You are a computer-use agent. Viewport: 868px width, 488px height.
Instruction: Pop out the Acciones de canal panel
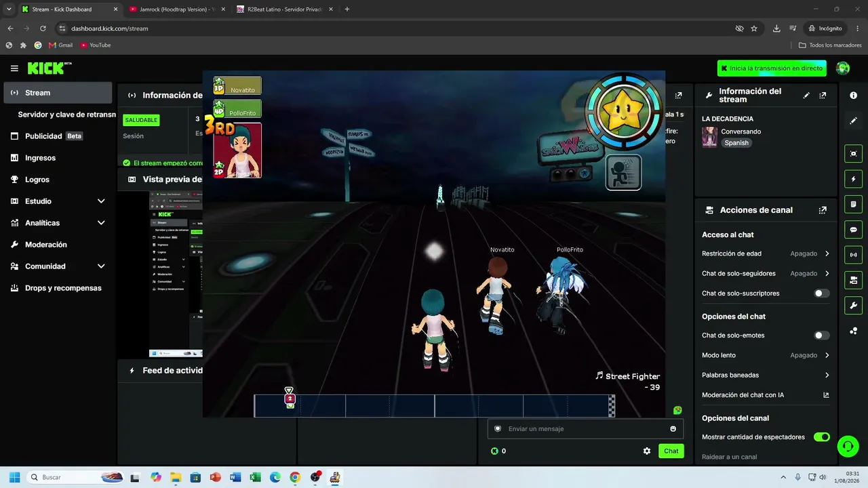(x=823, y=210)
